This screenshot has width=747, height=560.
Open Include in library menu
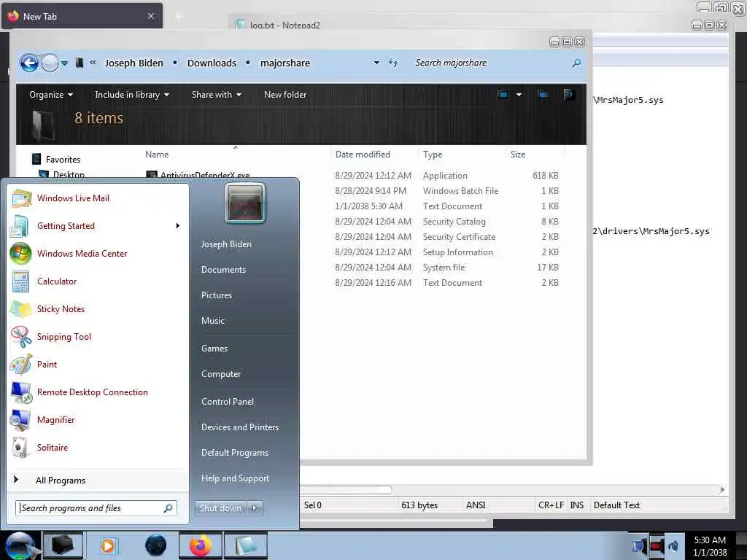132,95
